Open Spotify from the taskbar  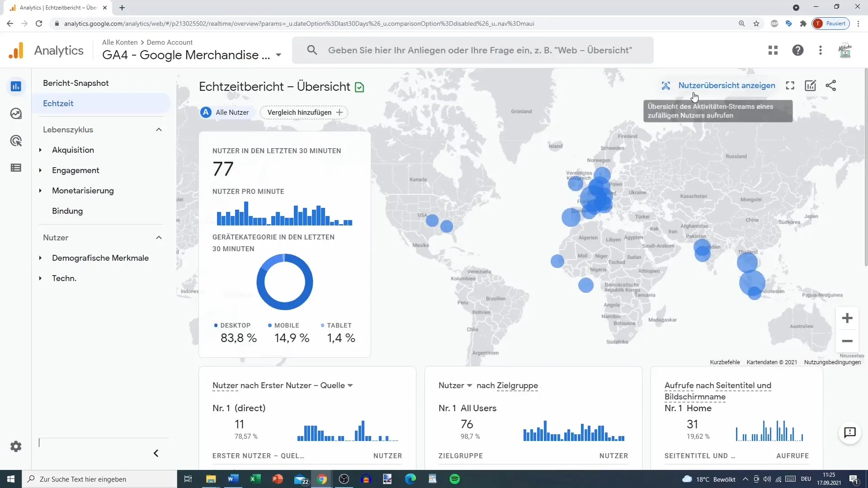click(x=455, y=479)
